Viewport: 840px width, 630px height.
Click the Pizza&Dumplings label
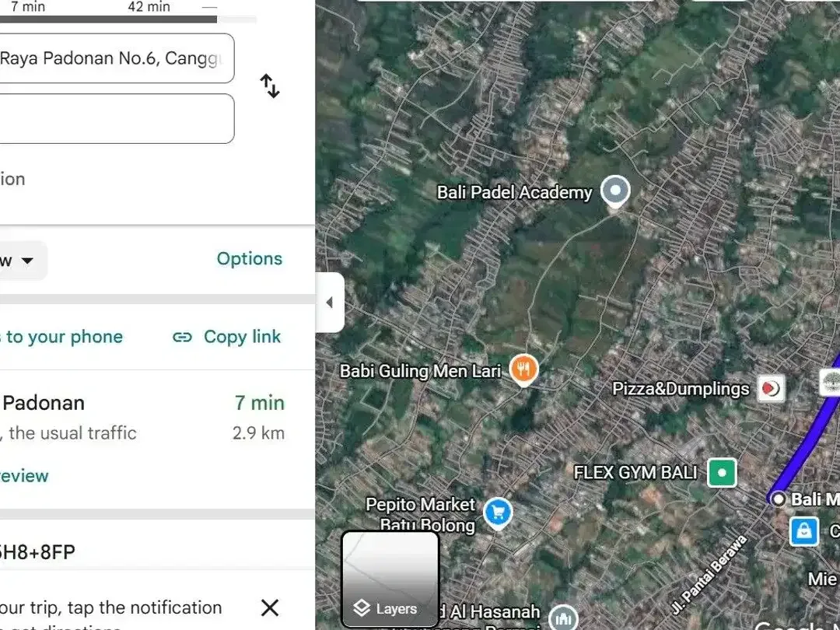point(681,388)
